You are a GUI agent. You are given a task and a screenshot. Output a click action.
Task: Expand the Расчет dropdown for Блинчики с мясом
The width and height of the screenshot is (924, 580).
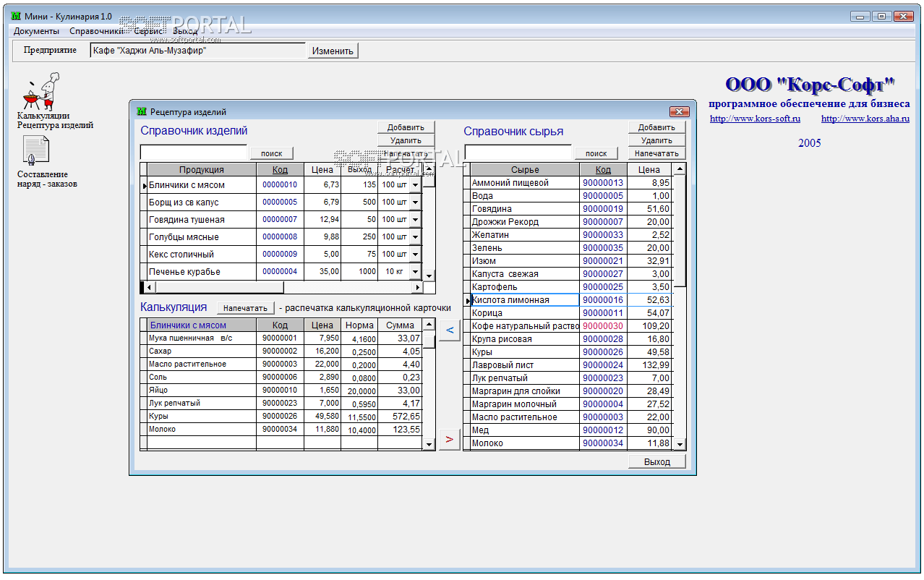(x=415, y=185)
